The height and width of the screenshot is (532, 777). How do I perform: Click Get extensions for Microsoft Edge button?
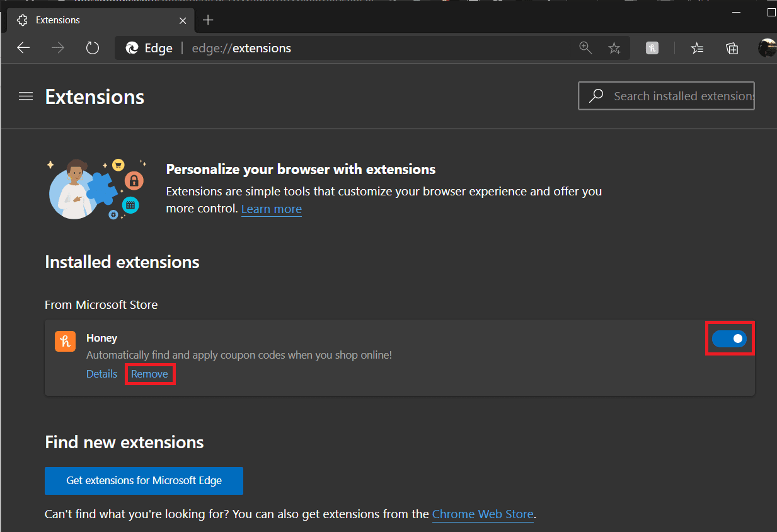click(144, 480)
